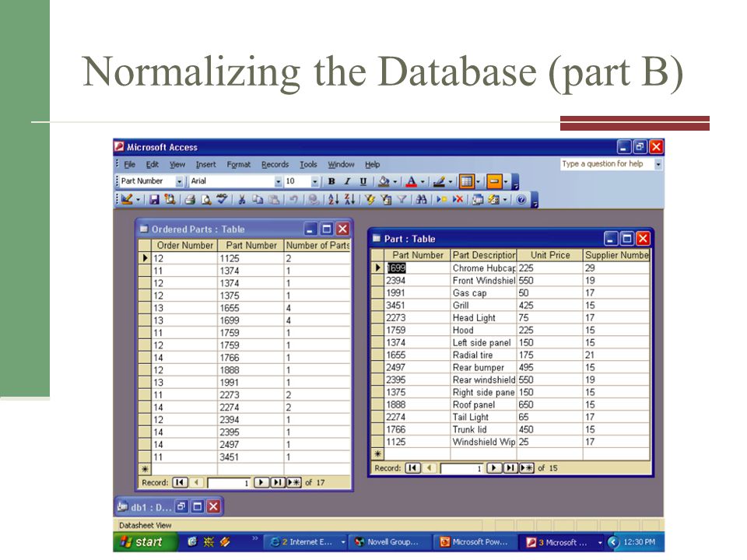Open the Edit menu
Screen dimensions: 747x560
pyautogui.click(x=153, y=164)
